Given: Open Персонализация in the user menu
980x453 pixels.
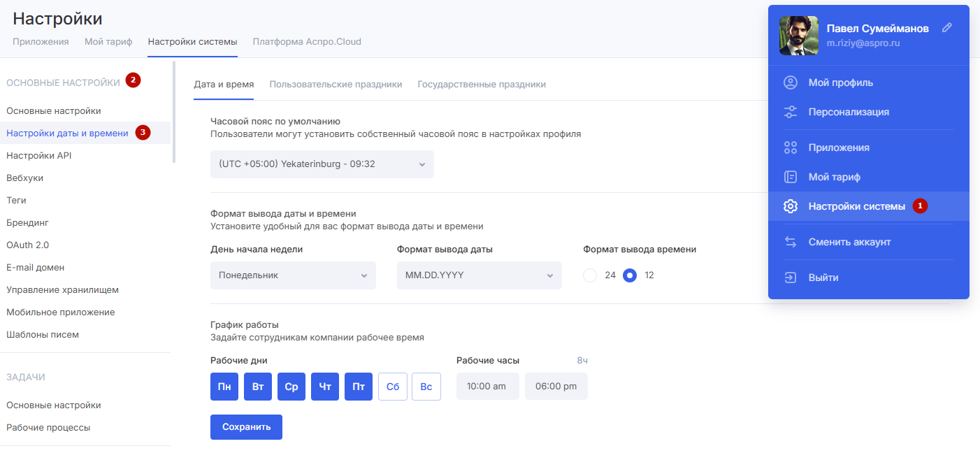Looking at the screenshot, I should pyautogui.click(x=869, y=112).
